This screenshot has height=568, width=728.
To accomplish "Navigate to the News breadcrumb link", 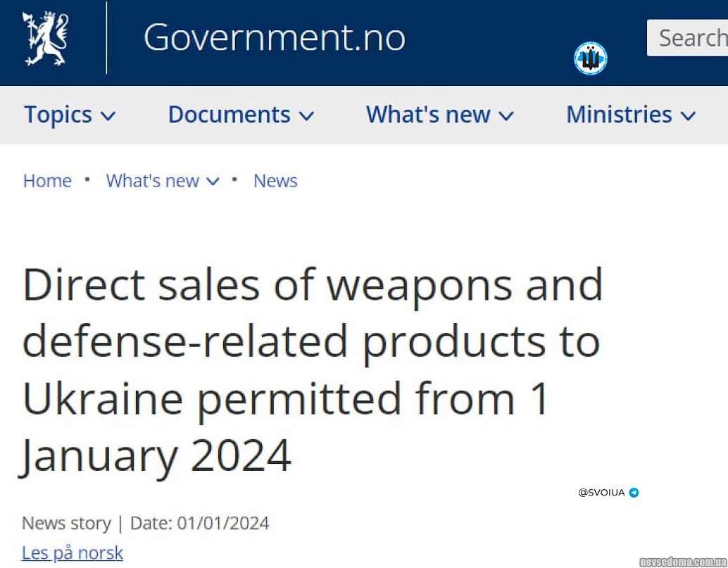I will coord(275,181).
